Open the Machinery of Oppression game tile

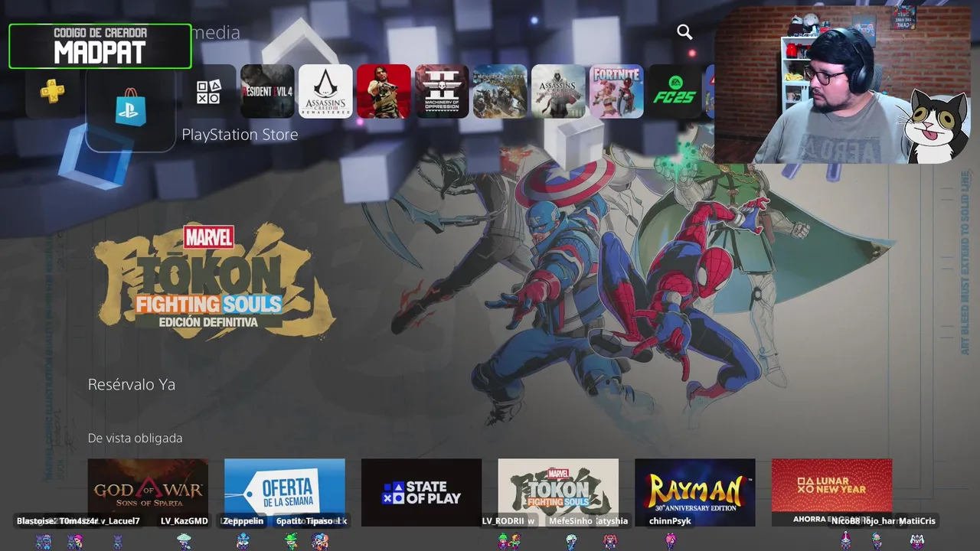442,92
